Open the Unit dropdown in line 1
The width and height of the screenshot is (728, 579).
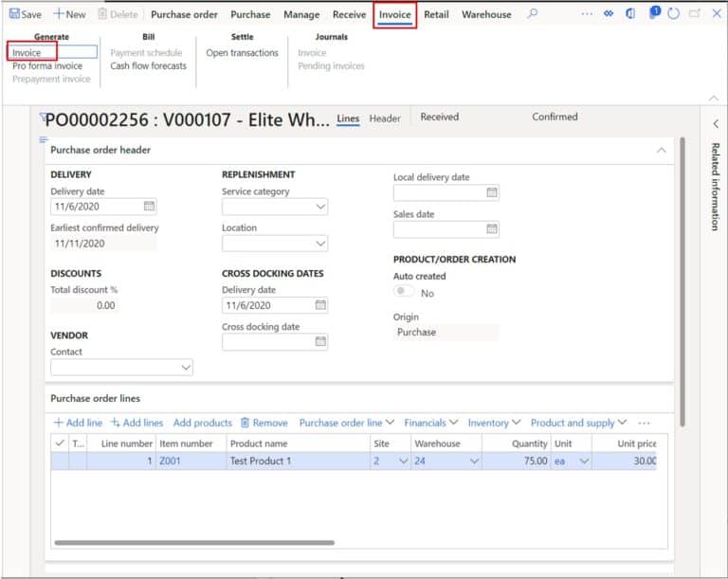tap(584, 461)
